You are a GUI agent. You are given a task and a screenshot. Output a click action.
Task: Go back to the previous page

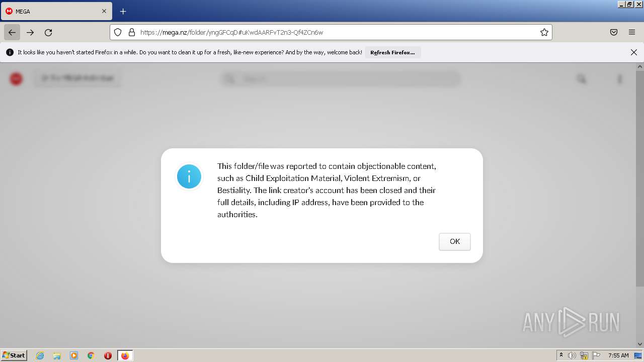coord(12,32)
